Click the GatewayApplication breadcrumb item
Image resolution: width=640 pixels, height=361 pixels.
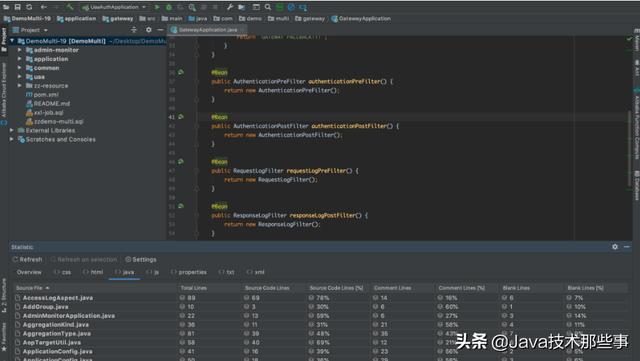[x=361, y=18]
